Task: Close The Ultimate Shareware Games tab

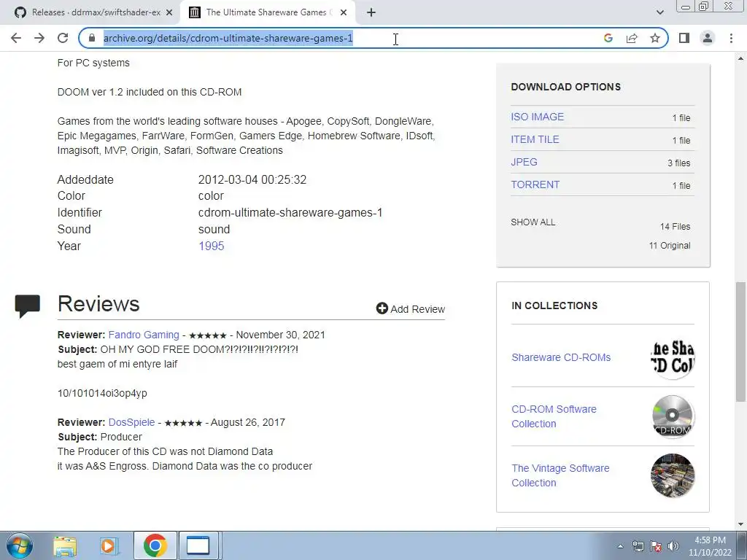Action: click(x=344, y=12)
